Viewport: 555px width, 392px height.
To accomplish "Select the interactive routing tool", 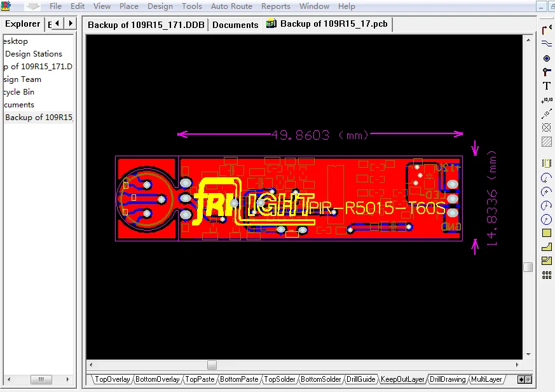I will [x=547, y=30].
